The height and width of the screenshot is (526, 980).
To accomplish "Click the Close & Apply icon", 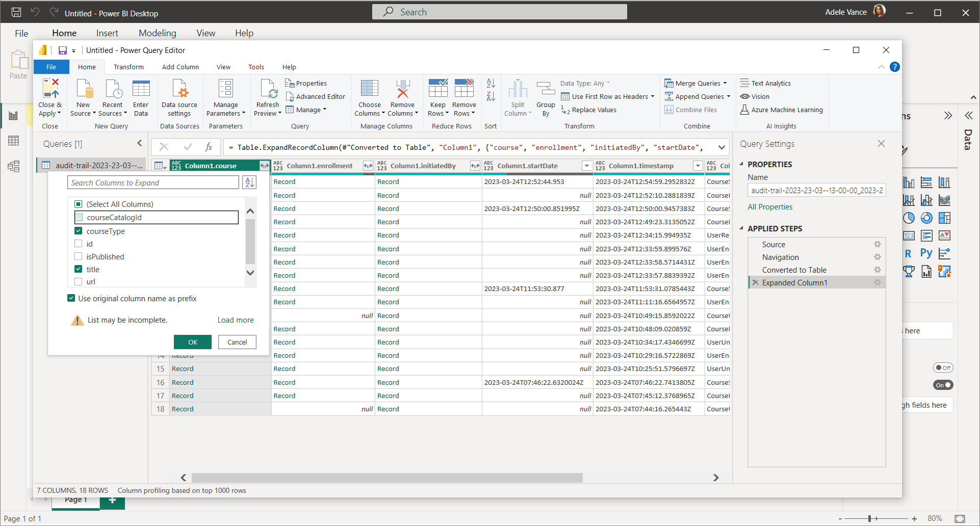I will 50,89.
